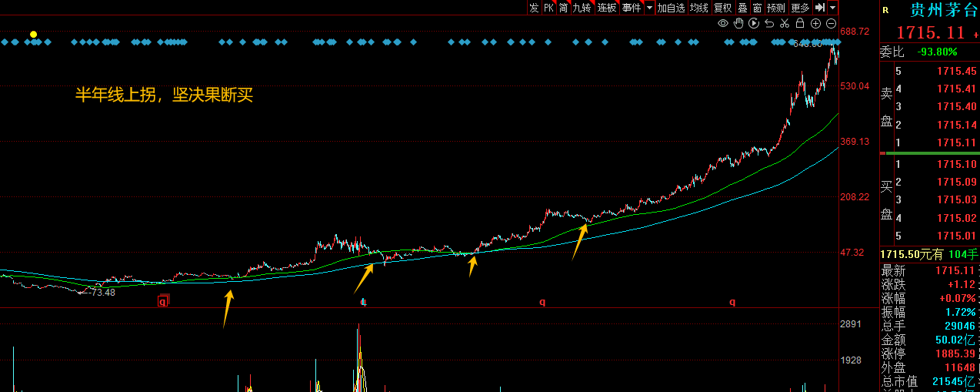Image resolution: width=980 pixels, height=392 pixels.
Task: Click the circular play replay icon
Action: pyautogui.click(x=754, y=23)
